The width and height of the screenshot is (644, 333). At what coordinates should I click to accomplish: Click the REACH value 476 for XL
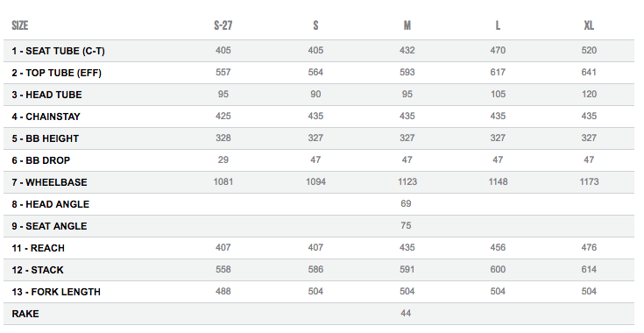click(x=589, y=247)
